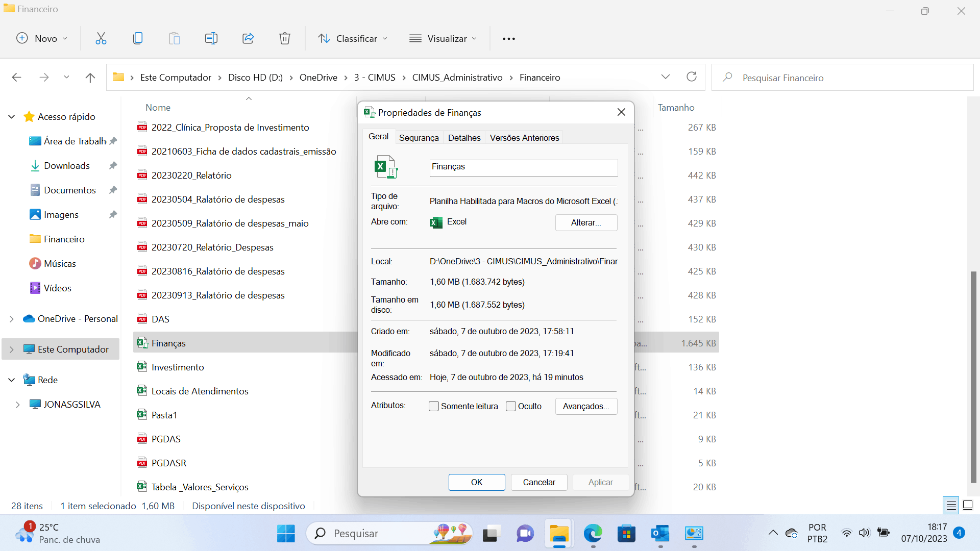
Task: Click the Refresh icon beside address bar
Action: click(x=692, y=77)
